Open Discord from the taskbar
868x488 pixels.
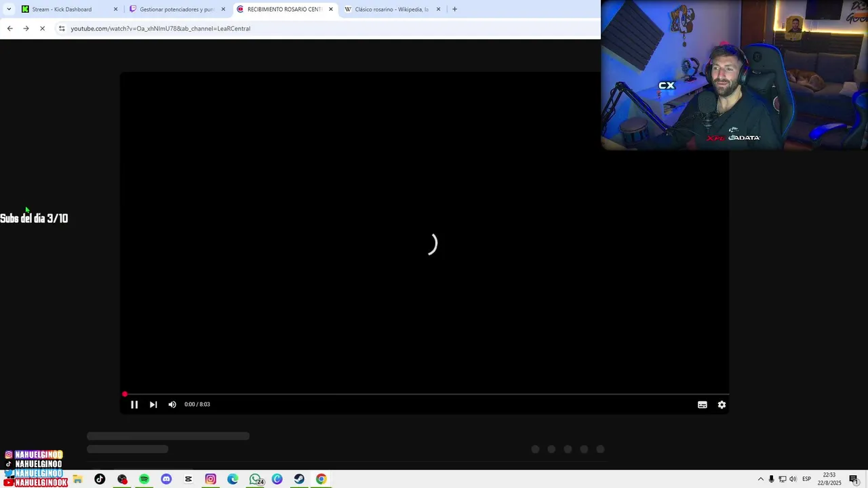point(166,479)
